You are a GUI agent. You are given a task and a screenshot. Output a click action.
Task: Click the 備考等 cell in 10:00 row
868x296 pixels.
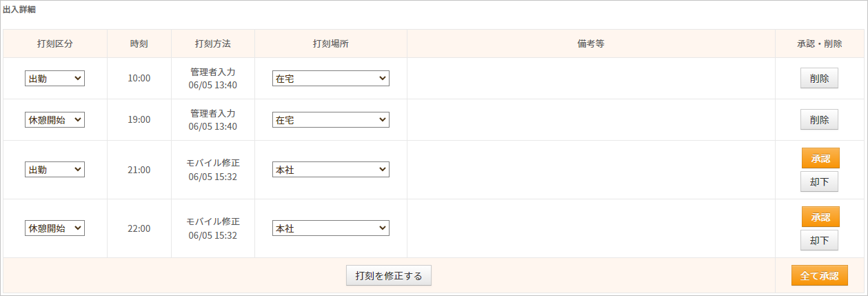click(591, 79)
